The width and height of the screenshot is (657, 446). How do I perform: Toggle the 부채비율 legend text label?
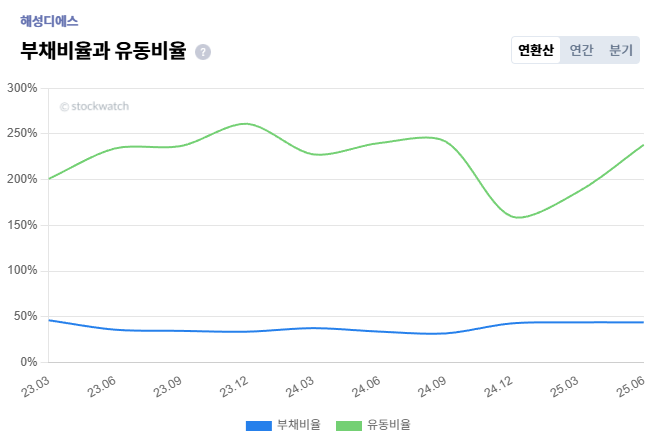tap(299, 426)
